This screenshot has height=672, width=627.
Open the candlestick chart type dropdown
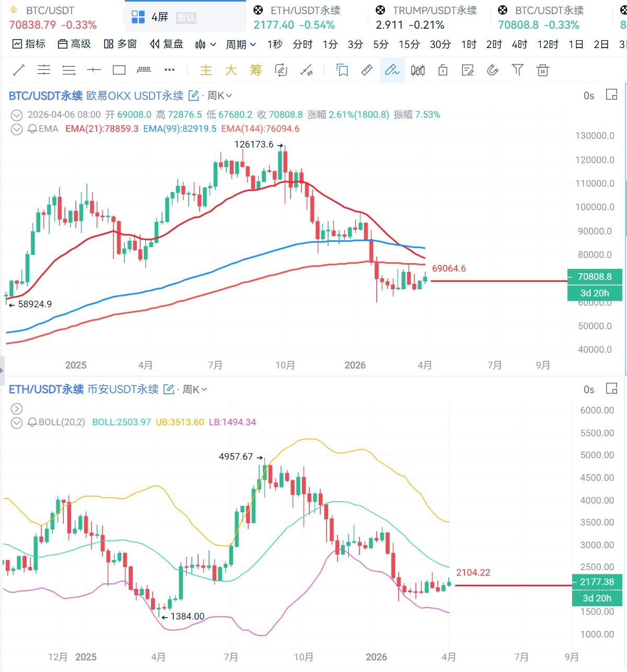tap(205, 44)
